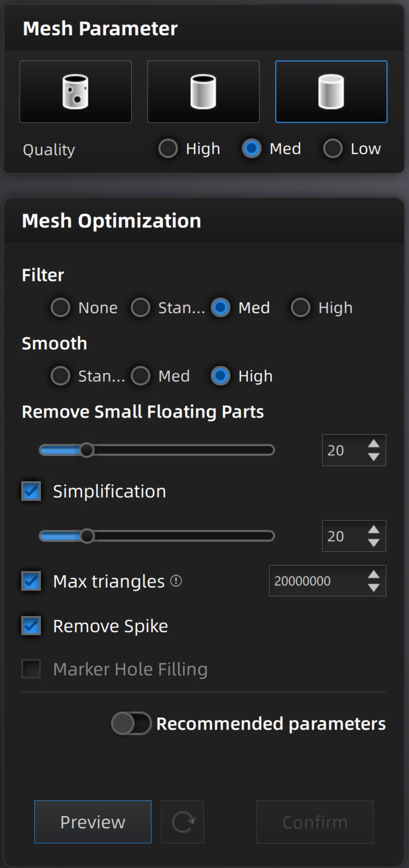
Task: Decrease Max triangles with the down arrow
Action: point(373,587)
